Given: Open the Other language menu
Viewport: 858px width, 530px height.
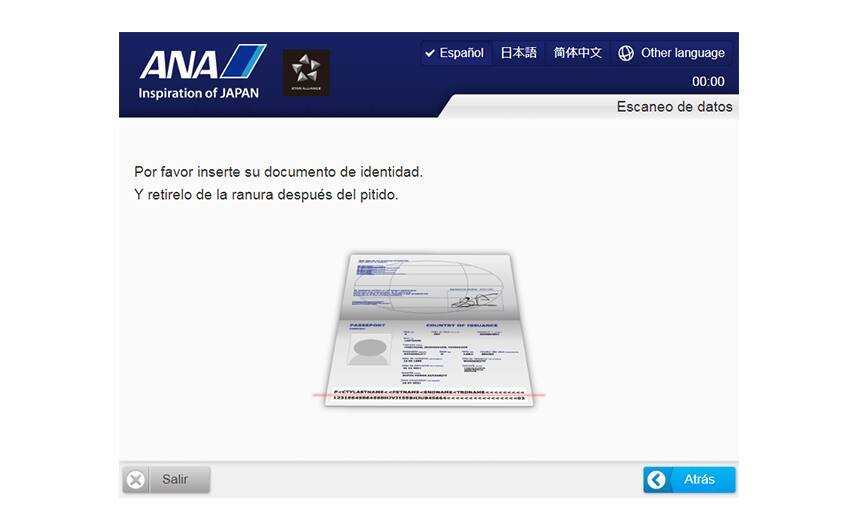Looking at the screenshot, I should 671,53.
